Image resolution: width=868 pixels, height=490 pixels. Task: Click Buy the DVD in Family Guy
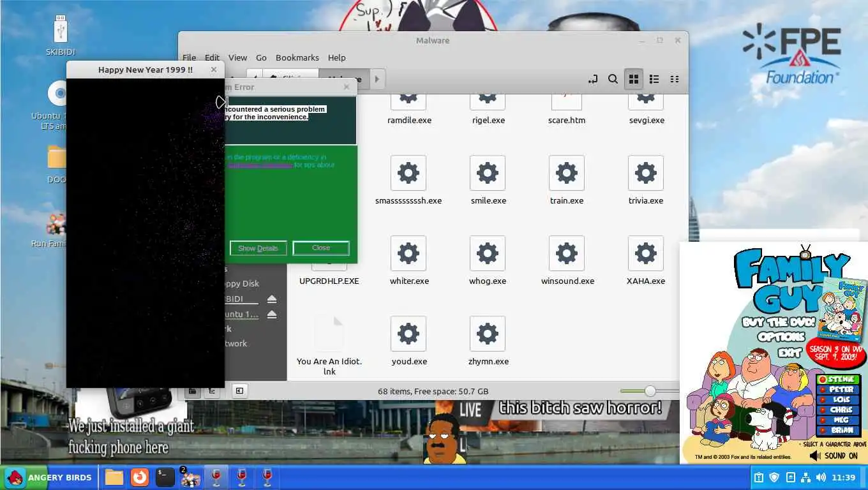tap(778, 323)
